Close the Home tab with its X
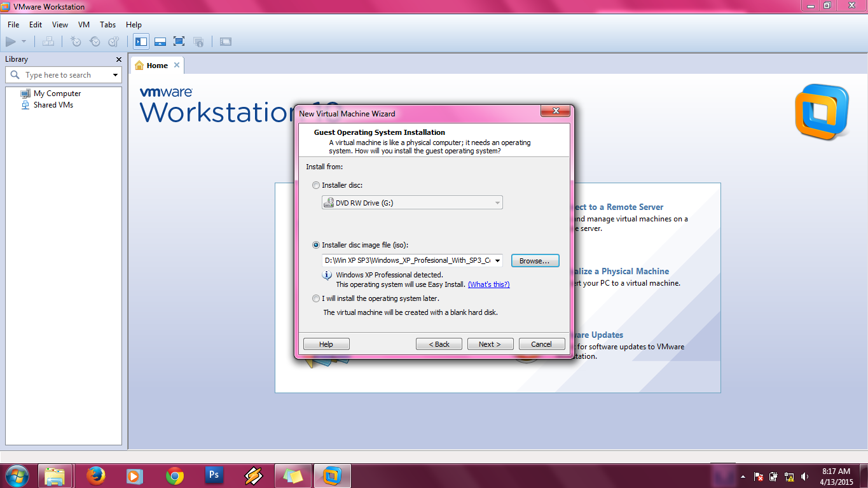The image size is (868, 488). tap(177, 65)
